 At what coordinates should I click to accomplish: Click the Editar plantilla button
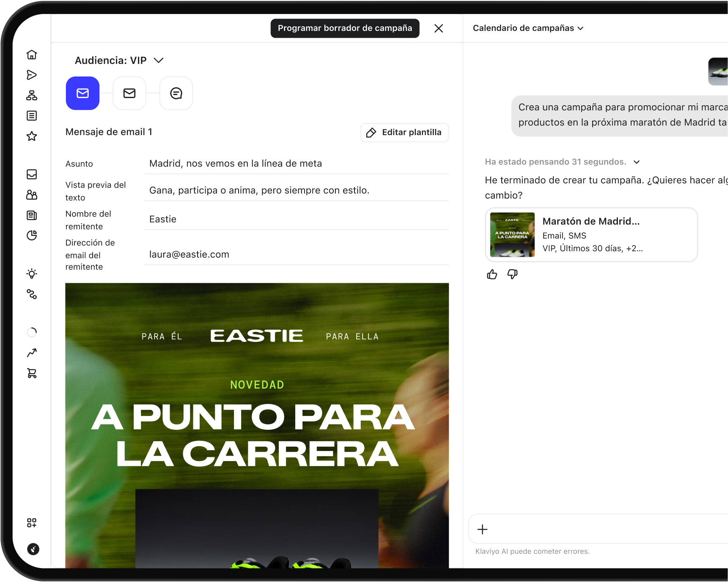click(404, 132)
